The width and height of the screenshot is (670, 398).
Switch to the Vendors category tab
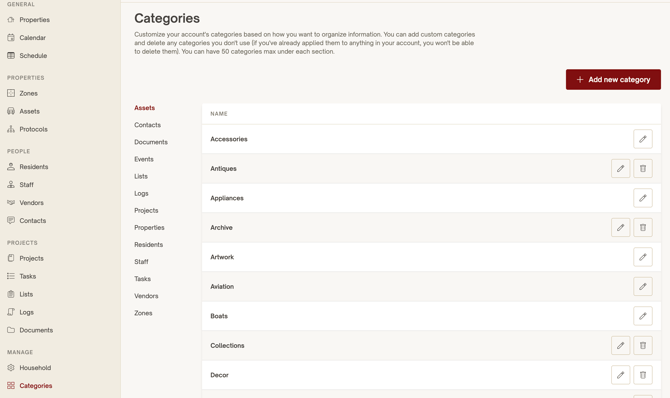pos(146,296)
